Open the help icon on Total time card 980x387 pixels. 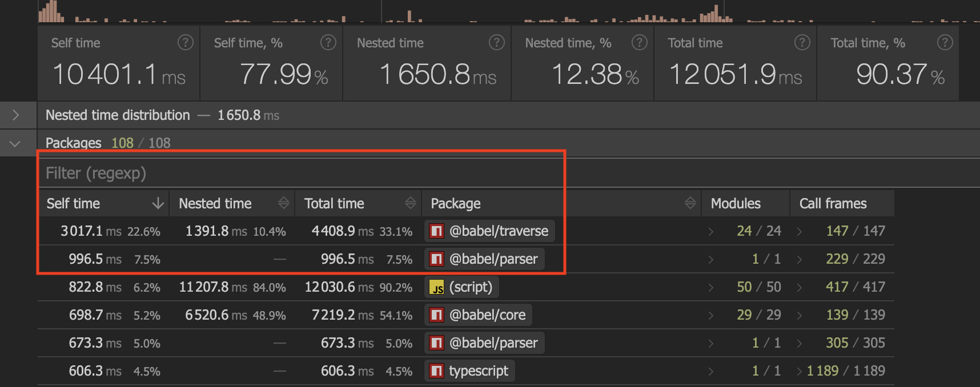tap(802, 42)
